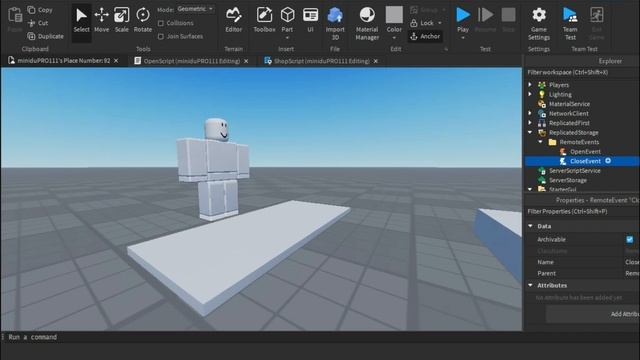640x360 pixels.
Task: Collapse RemoteEvents folder
Action: [x=541, y=142]
